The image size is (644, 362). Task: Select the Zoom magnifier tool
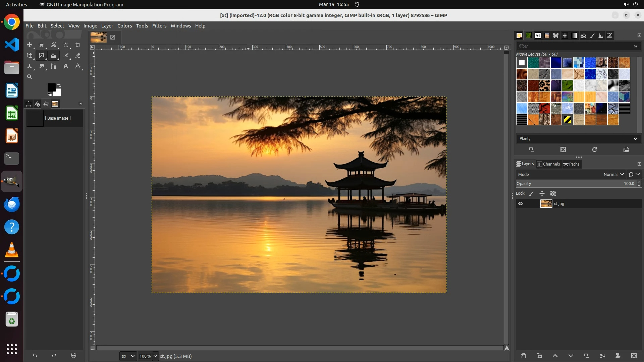click(30, 77)
